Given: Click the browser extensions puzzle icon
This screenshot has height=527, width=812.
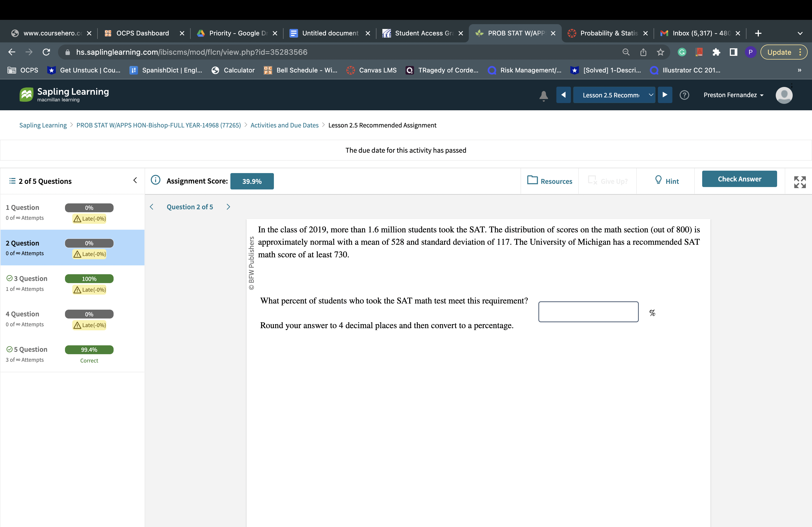Looking at the screenshot, I should point(716,52).
